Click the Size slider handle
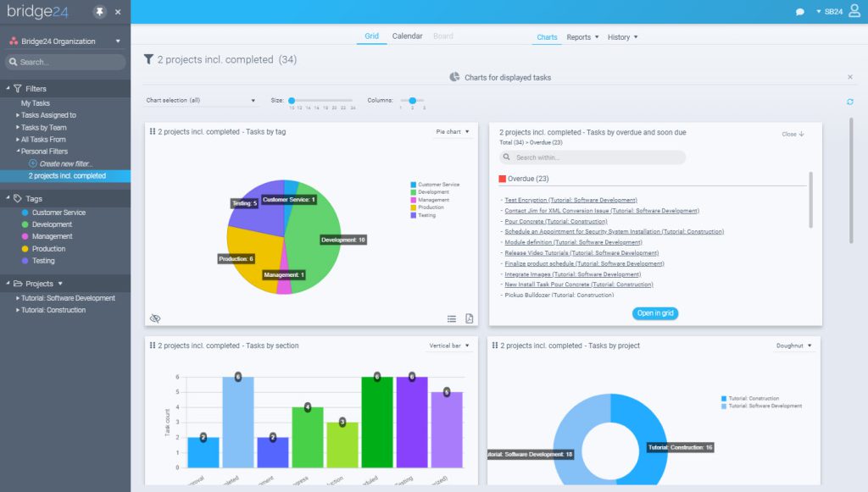The image size is (868, 492). click(292, 101)
